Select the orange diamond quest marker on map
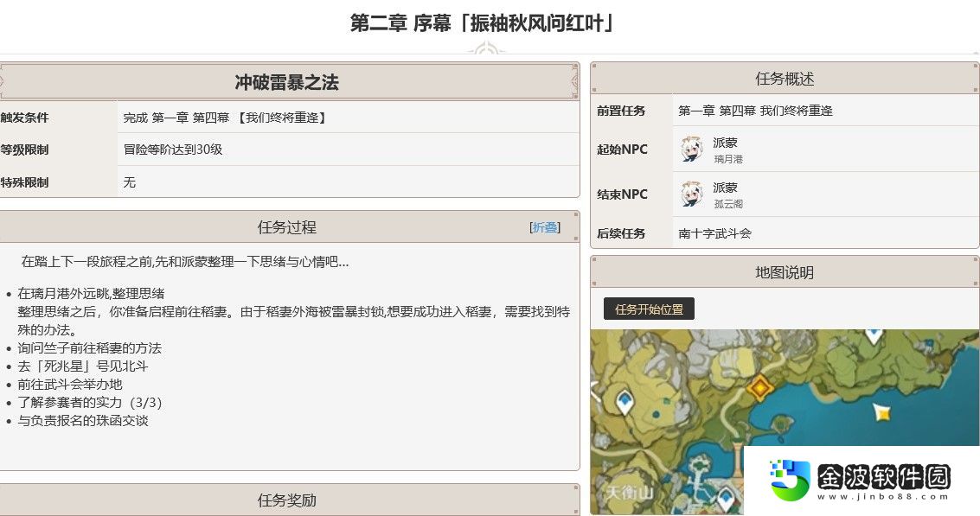The width and height of the screenshot is (980, 516). [x=760, y=387]
